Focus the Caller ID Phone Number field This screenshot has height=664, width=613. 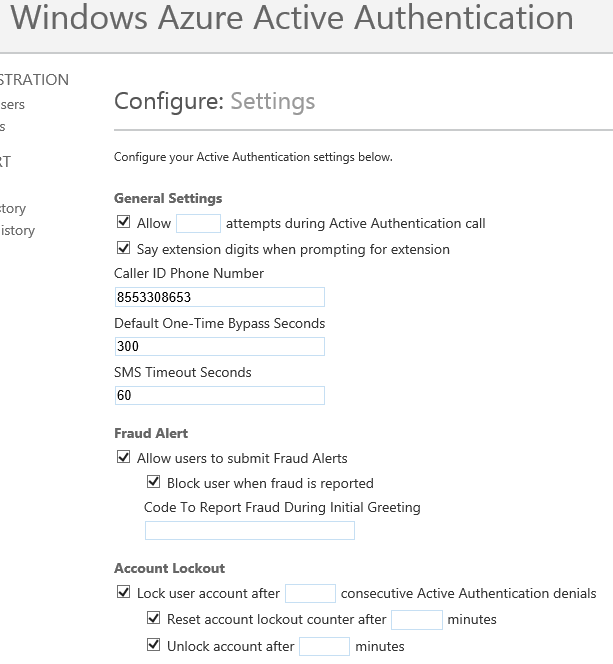click(x=220, y=297)
